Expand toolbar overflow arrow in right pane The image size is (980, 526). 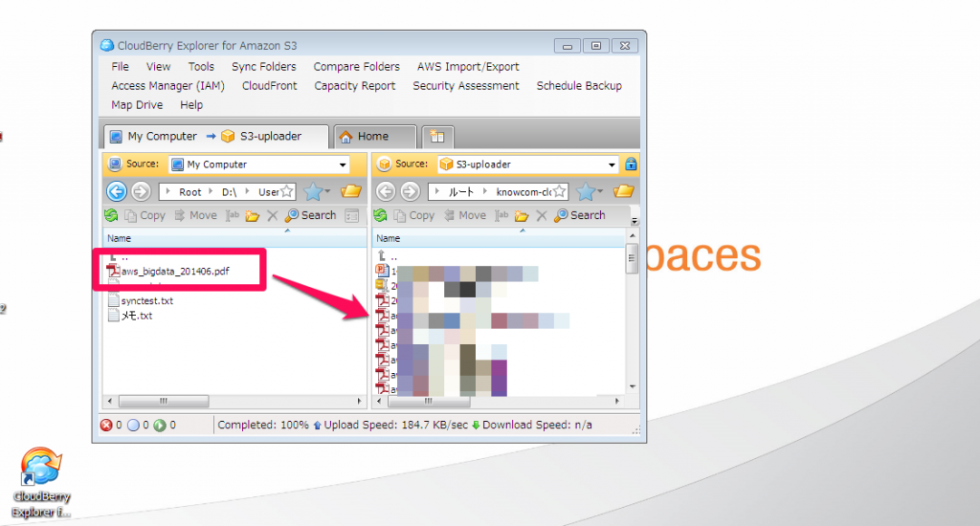(x=635, y=221)
